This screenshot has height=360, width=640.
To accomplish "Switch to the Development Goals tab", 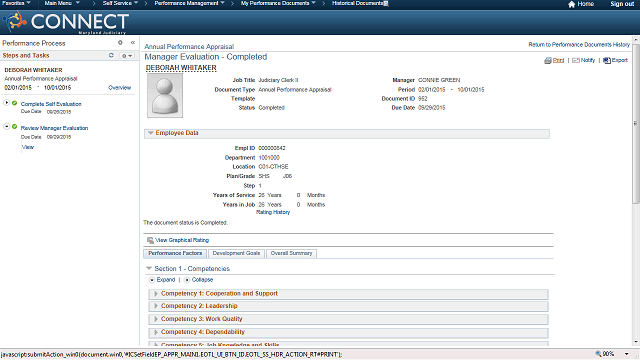I will (x=236, y=253).
